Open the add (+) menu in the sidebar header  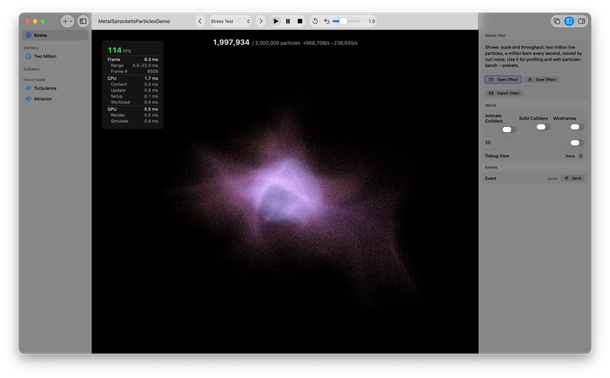(67, 21)
